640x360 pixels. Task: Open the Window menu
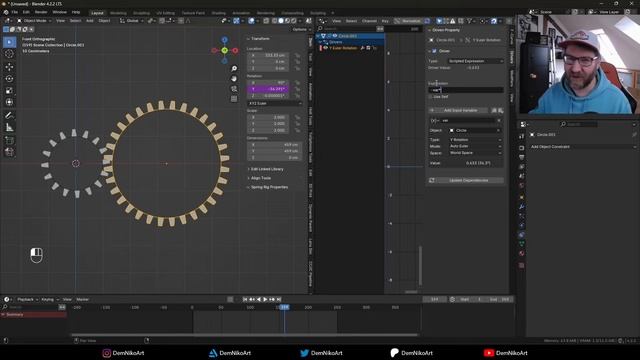click(60, 12)
